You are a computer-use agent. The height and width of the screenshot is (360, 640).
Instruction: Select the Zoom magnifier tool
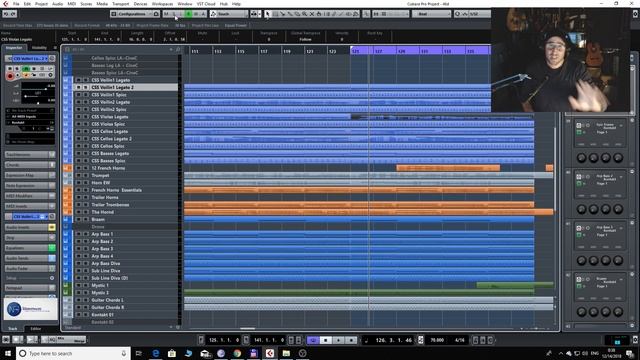304,14
